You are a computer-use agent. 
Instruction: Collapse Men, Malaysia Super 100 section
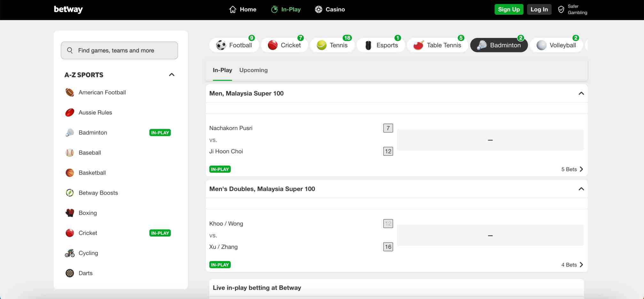point(581,93)
